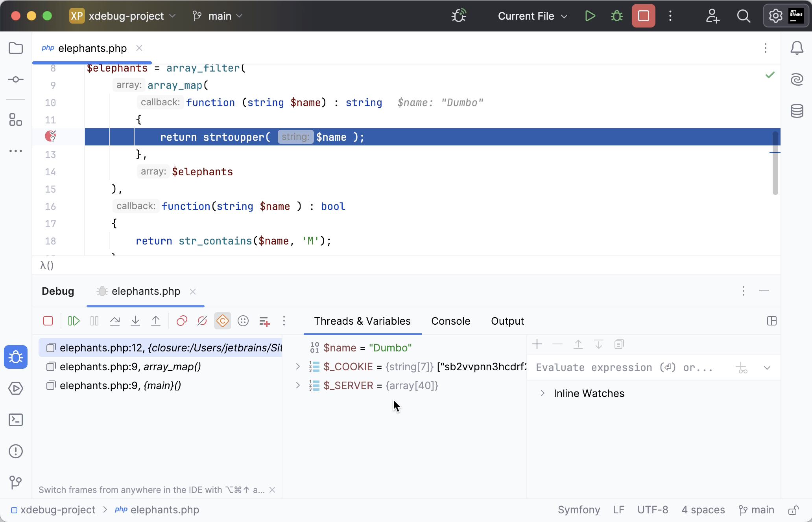The height and width of the screenshot is (522, 812).
Task: Resume the paused program
Action: tap(74, 321)
